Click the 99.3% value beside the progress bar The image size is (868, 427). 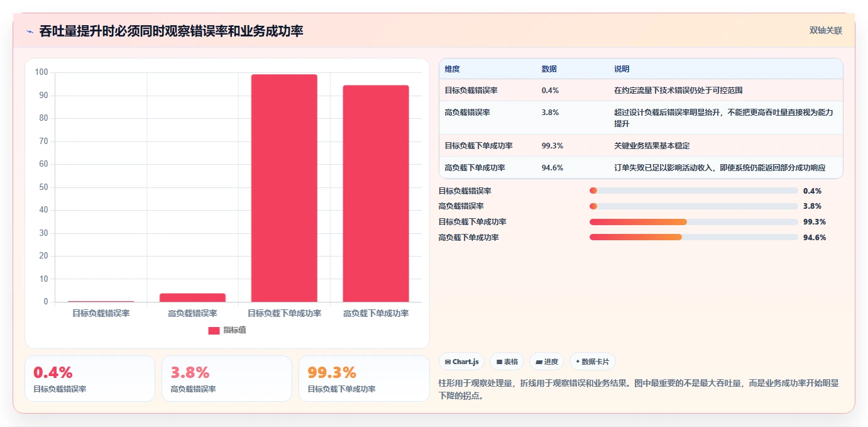pyautogui.click(x=815, y=222)
